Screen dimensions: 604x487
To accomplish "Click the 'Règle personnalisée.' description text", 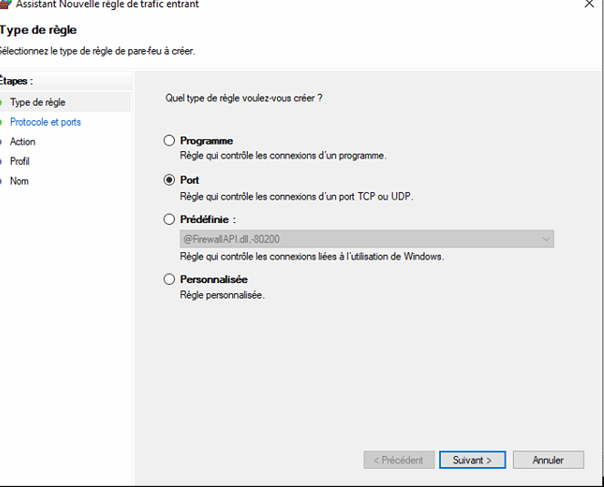I will (222, 296).
